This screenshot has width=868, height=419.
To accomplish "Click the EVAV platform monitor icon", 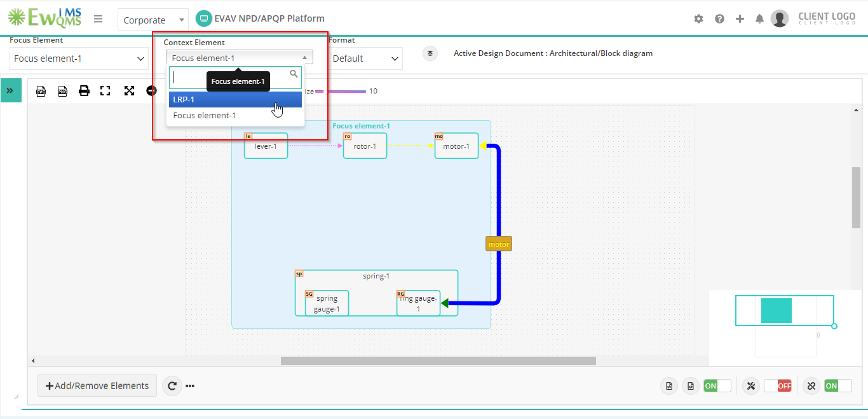I will pyautogui.click(x=203, y=18).
